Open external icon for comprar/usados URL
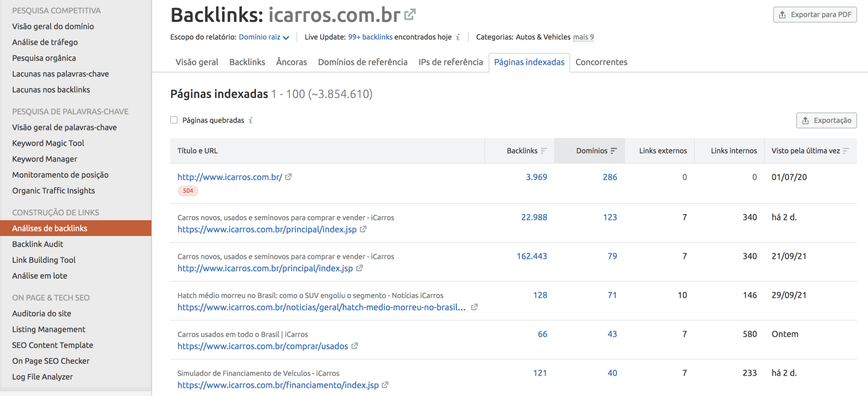This screenshot has width=868, height=396. tap(355, 346)
